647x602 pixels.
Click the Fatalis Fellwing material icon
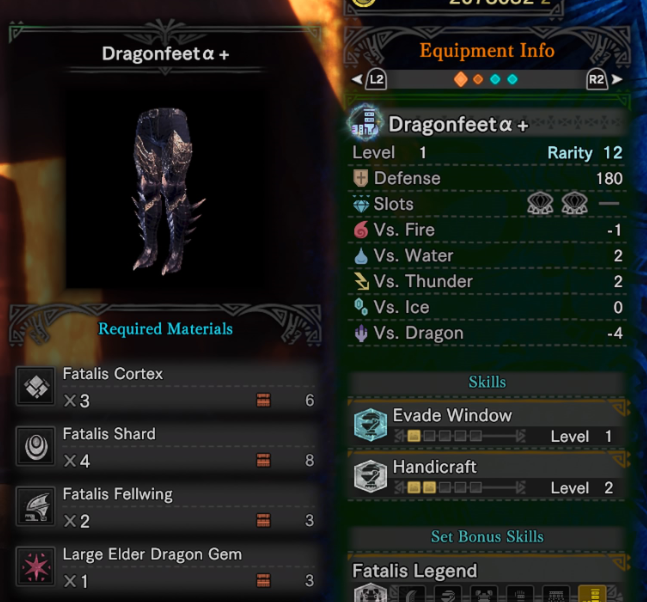click(35, 506)
